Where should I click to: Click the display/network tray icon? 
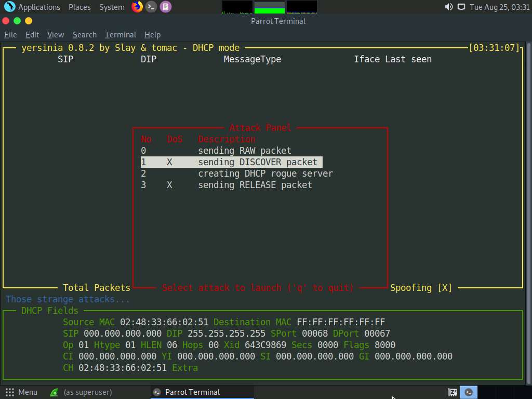coord(461,7)
